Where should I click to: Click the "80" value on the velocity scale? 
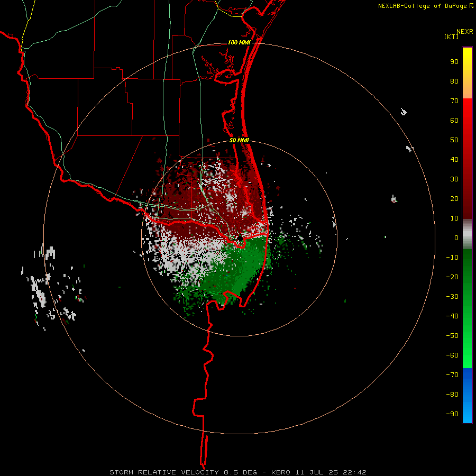(x=454, y=81)
